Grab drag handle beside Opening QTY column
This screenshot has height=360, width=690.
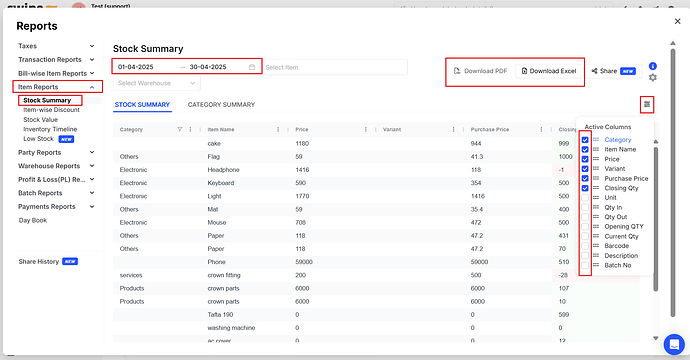point(596,227)
